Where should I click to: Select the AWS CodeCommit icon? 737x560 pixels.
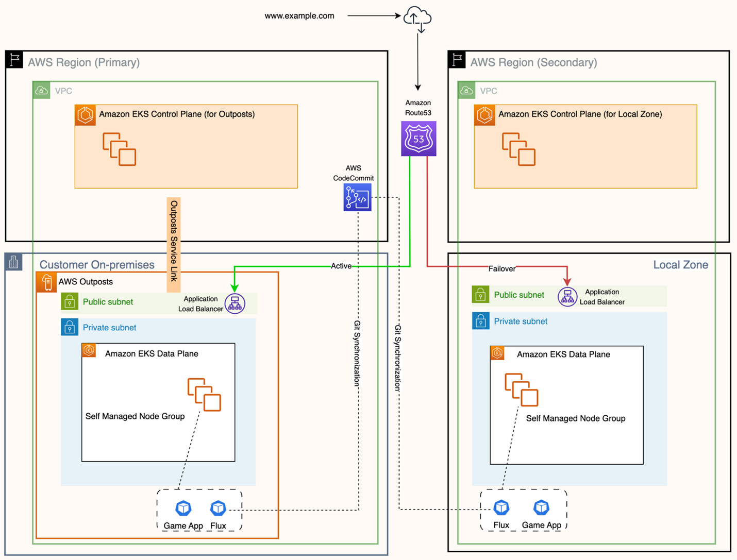pos(357,197)
